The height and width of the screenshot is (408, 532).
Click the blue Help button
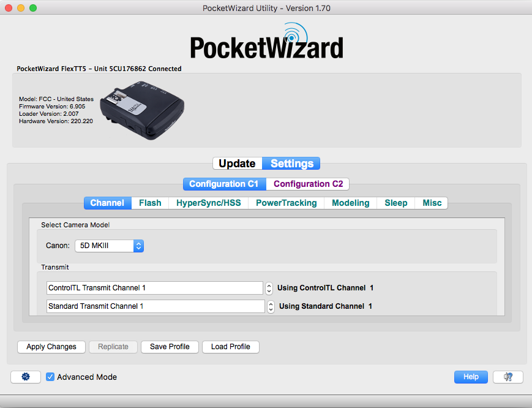(471, 377)
